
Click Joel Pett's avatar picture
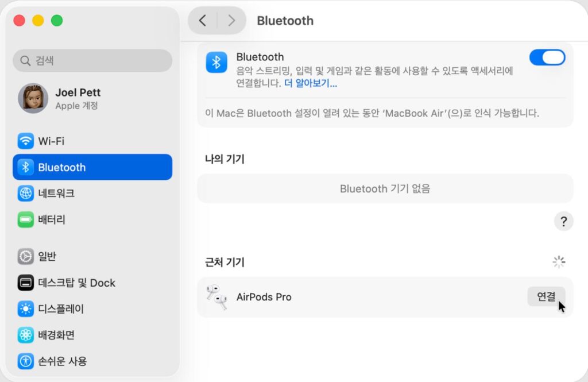[x=33, y=98]
